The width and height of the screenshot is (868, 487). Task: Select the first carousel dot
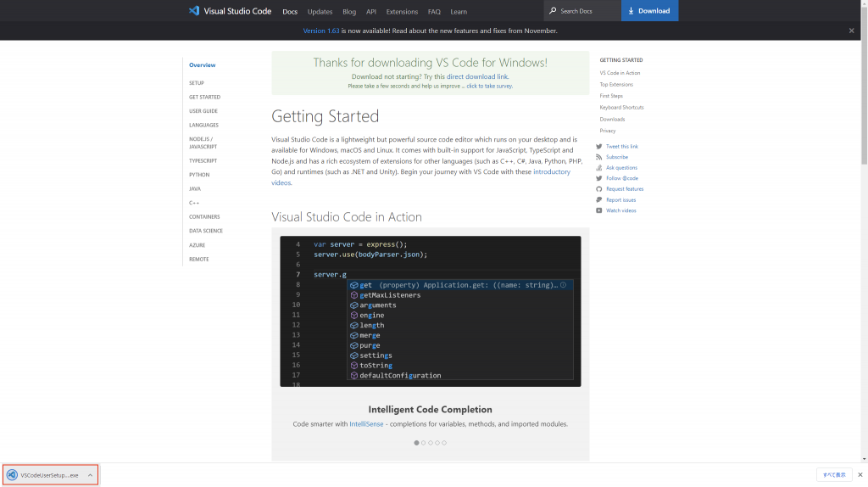pos(416,443)
